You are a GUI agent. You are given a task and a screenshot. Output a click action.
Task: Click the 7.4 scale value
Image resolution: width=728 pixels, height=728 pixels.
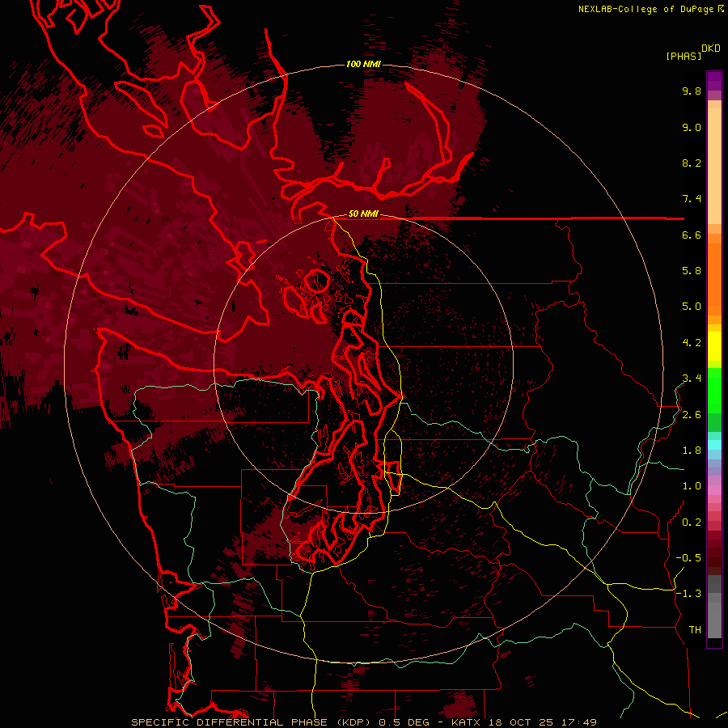tap(692, 199)
